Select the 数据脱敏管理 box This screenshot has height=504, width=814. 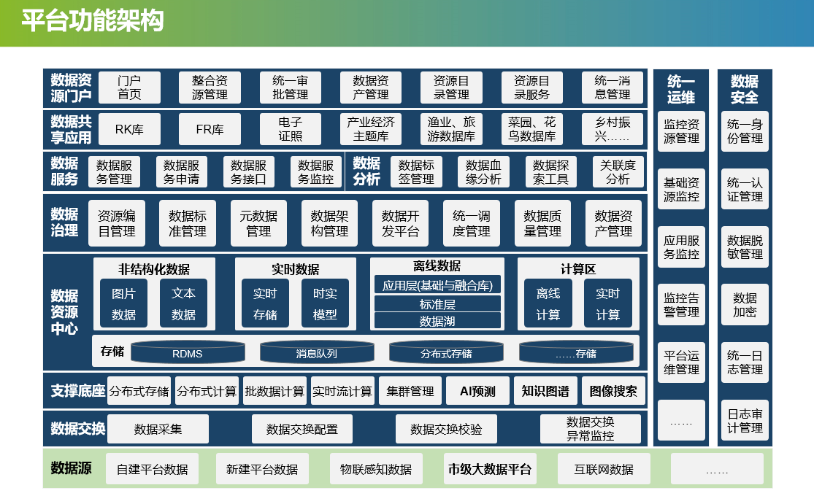745,247
